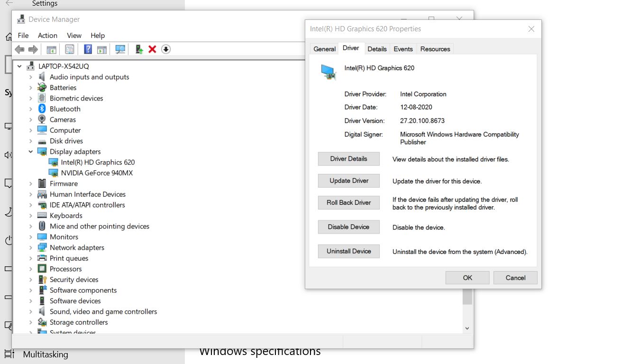
Task: Select the Sound, video and game controllers icon
Action: [x=42, y=311]
